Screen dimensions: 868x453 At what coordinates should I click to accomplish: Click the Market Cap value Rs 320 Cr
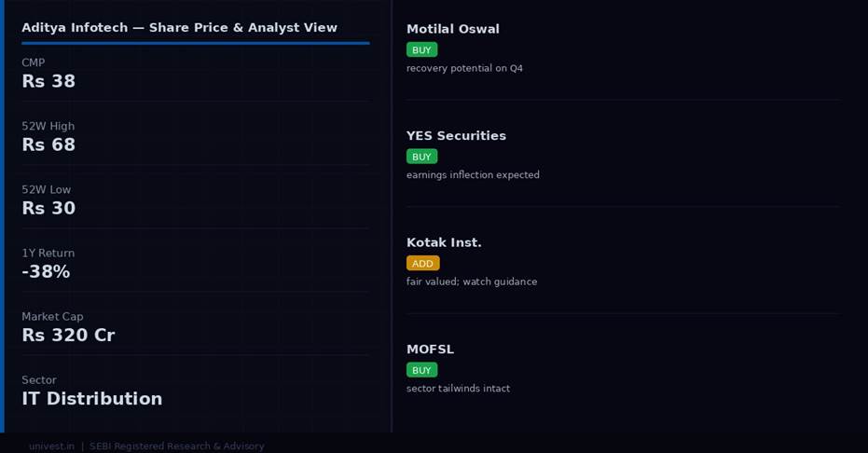[68, 336]
